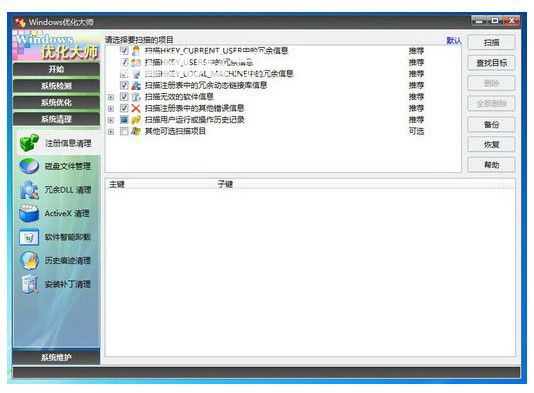
Task: Select the 历史痕迹清理 icon
Action: (29, 261)
